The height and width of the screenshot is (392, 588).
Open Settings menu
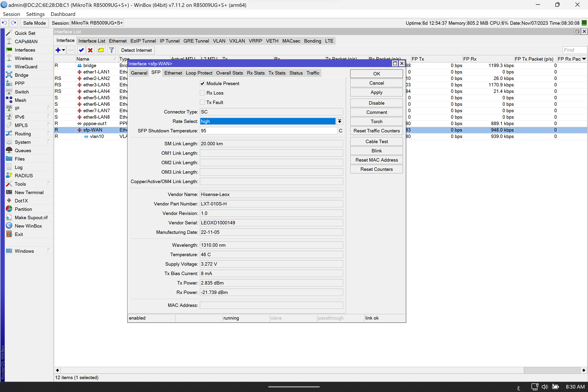pyautogui.click(x=35, y=14)
